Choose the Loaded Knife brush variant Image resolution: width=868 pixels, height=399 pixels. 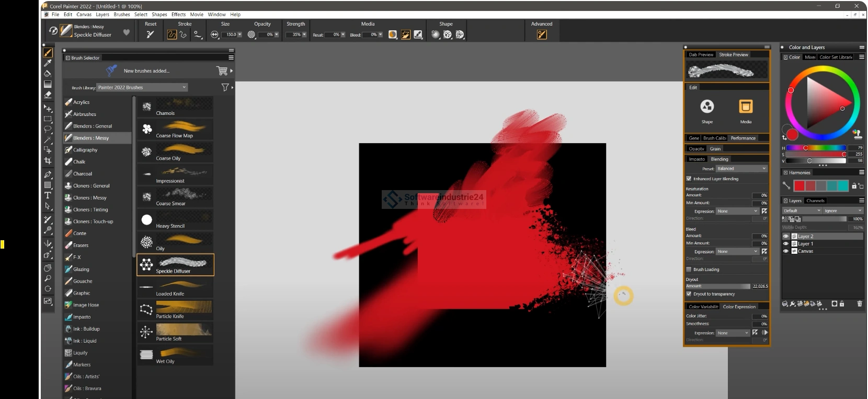175,287
